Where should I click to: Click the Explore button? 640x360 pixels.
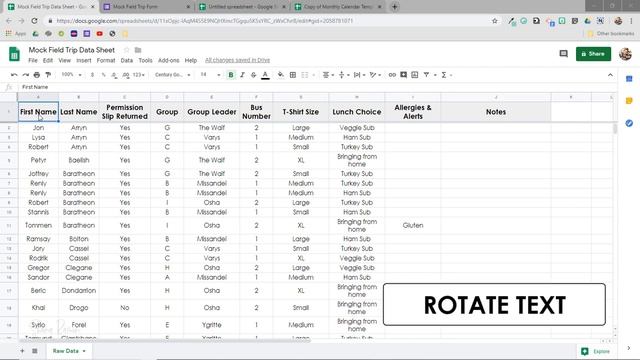596,351
